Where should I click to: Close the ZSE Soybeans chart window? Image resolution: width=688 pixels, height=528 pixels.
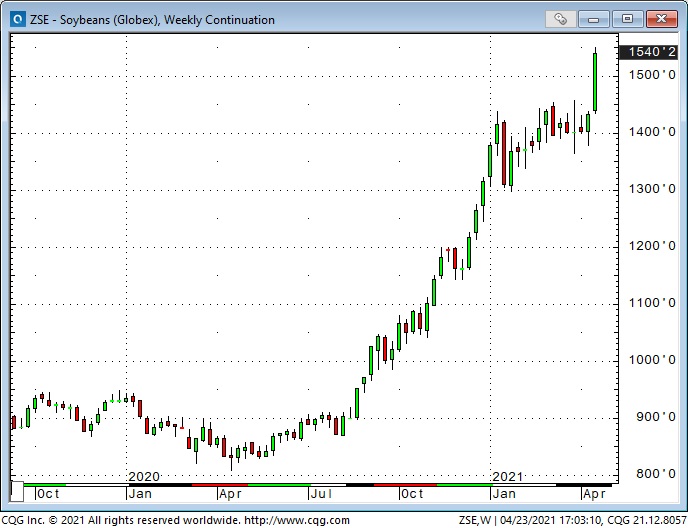tap(661, 19)
